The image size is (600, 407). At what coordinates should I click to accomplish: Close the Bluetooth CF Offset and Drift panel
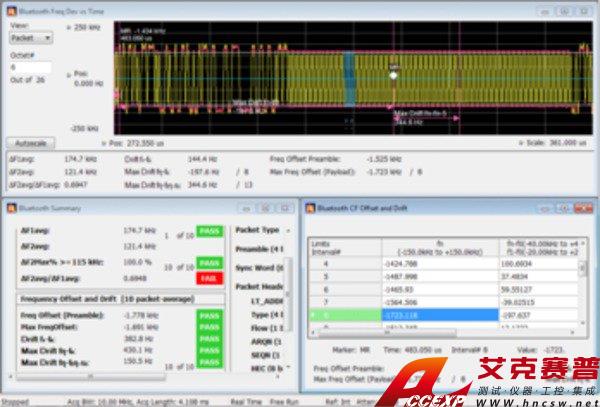point(583,207)
